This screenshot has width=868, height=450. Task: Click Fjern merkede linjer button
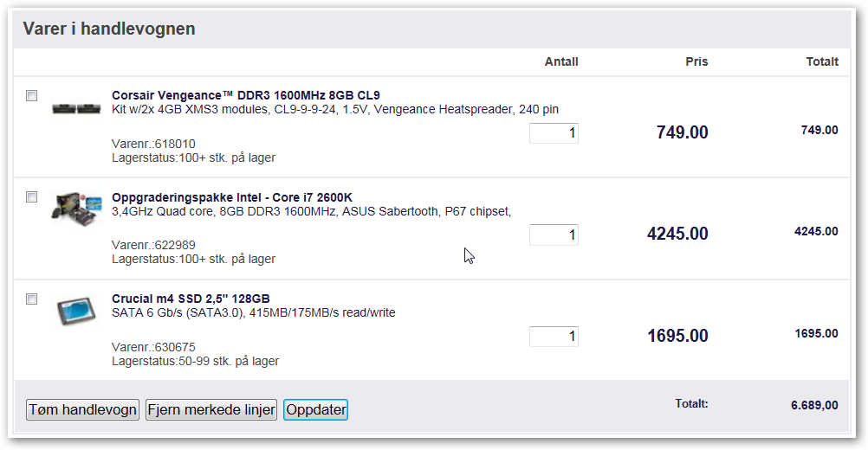[211, 409]
